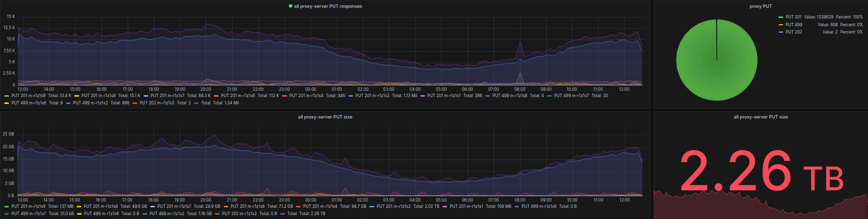The height and width of the screenshot is (219, 868).
Task: Toggle the Total series showing 1.34 Mil
Action: point(206,103)
